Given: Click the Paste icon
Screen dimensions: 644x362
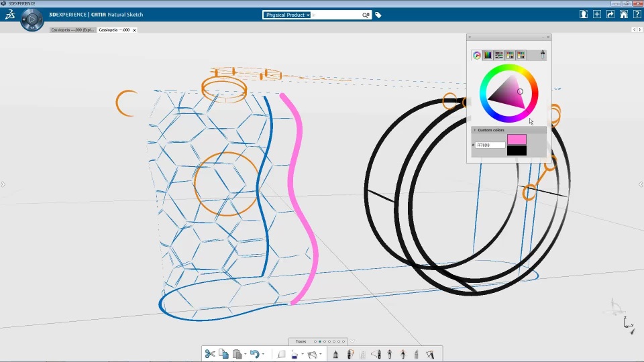Looking at the screenshot, I should pyautogui.click(x=237, y=354).
